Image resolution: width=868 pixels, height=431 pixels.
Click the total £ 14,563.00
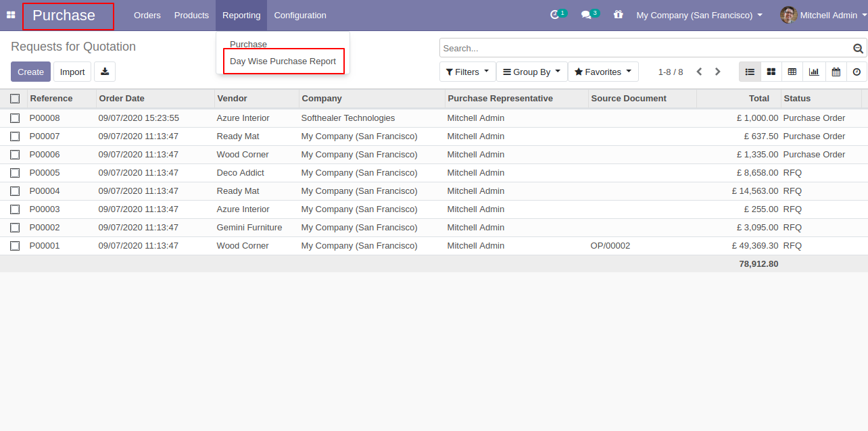[x=755, y=191]
